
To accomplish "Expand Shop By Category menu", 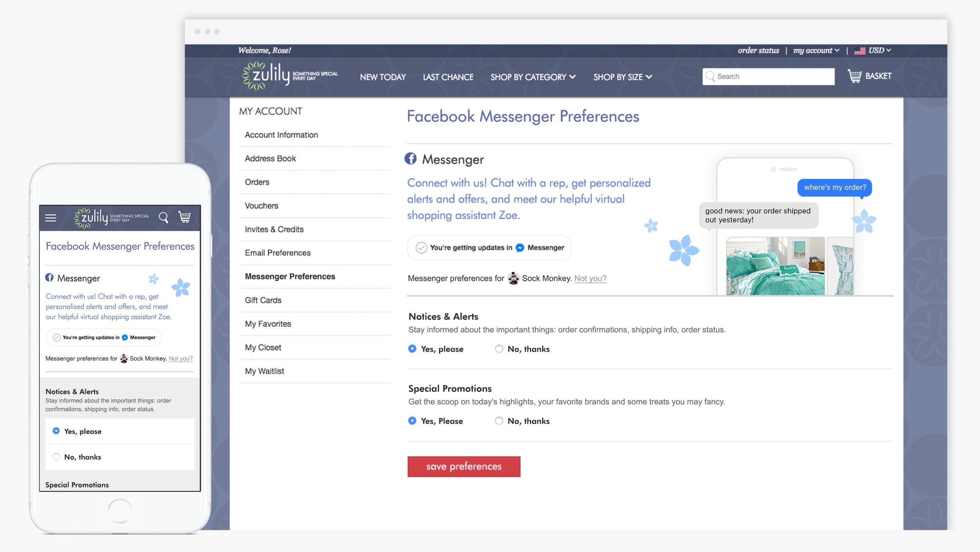I will point(533,77).
